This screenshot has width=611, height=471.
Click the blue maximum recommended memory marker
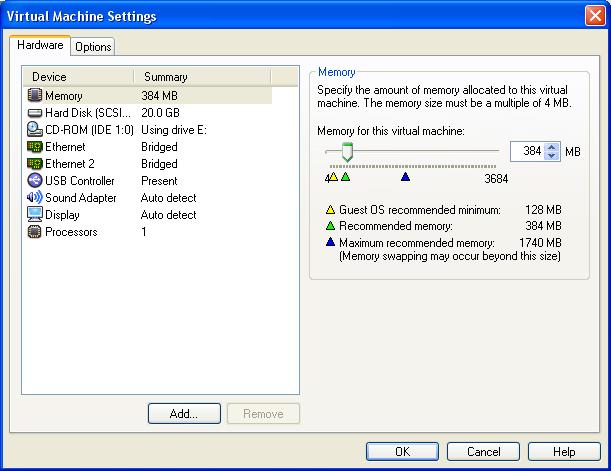coord(405,177)
